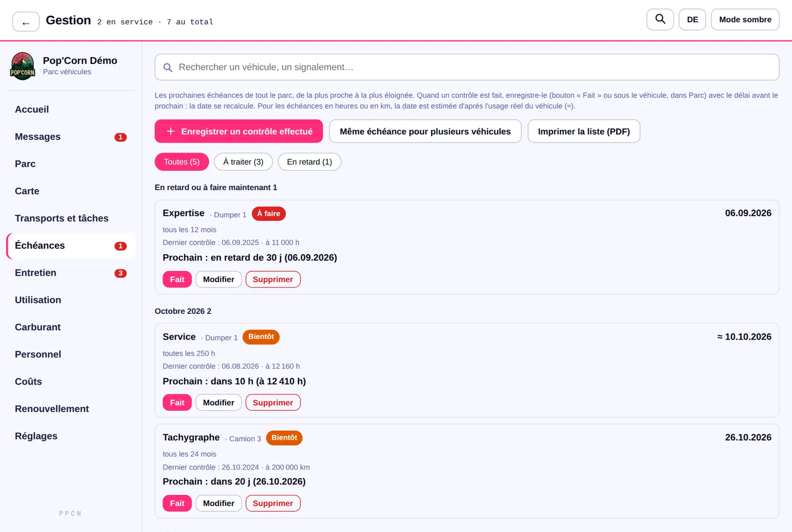Viewport: 792px width, 532px height.
Task: Open Coûts in the sidebar
Action: 71,382
